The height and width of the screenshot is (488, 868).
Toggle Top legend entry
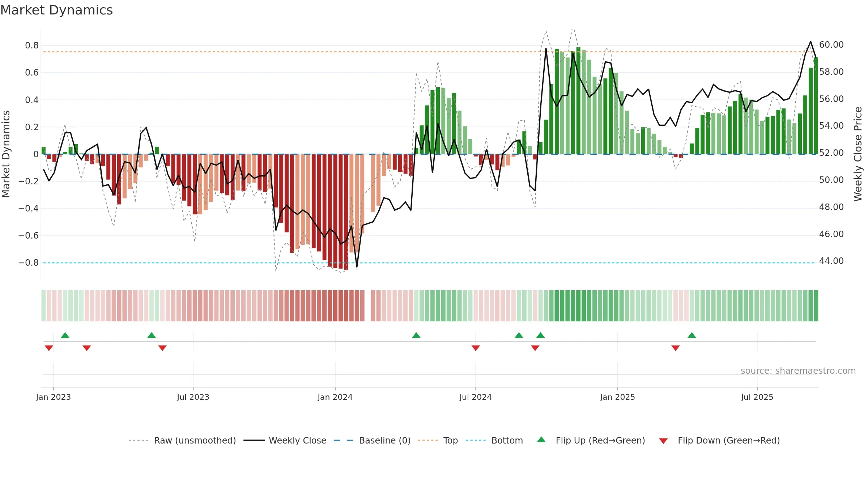point(438,440)
